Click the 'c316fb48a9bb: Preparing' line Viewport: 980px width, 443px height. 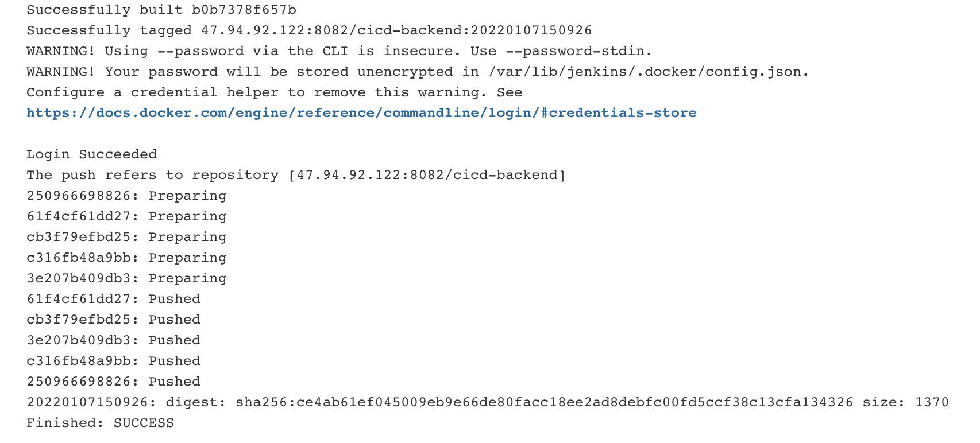coord(126,258)
